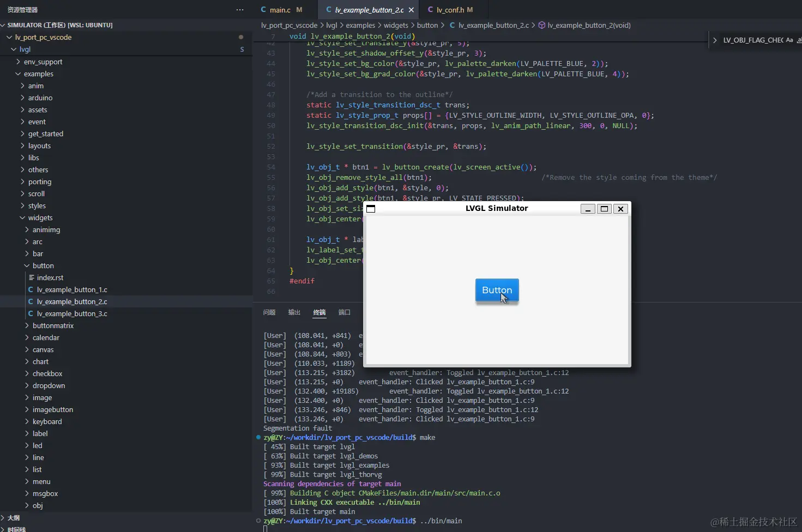Open the explorer panel more actions ellipsis
Image resolution: width=802 pixels, height=532 pixels.
tap(240, 10)
